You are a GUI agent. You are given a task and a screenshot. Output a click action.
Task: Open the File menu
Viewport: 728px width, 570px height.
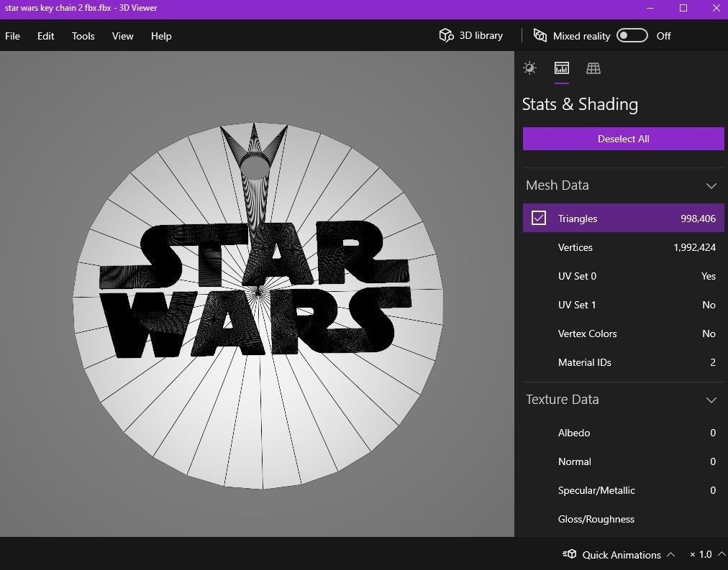(12, 36)
